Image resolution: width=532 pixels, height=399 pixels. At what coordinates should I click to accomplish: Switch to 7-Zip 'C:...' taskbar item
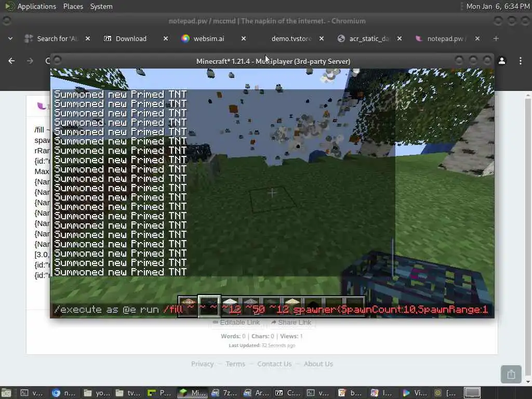(x=287, y=393)
